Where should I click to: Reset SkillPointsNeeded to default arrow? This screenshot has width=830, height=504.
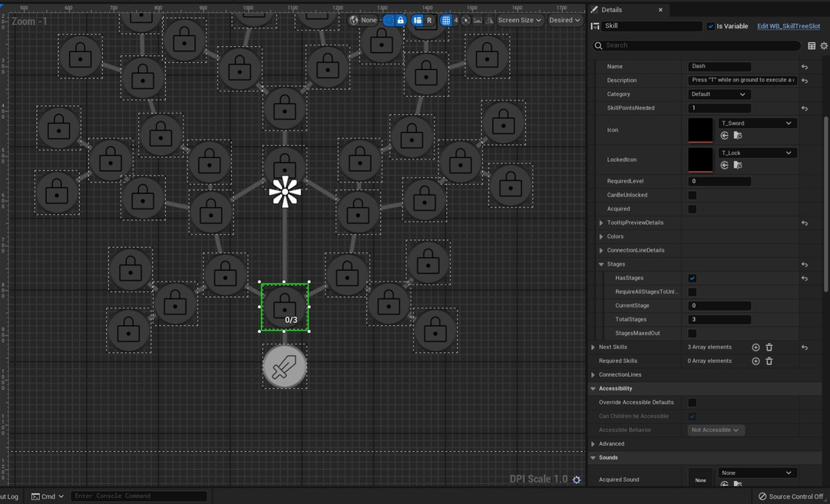click(x=805, y=108)
